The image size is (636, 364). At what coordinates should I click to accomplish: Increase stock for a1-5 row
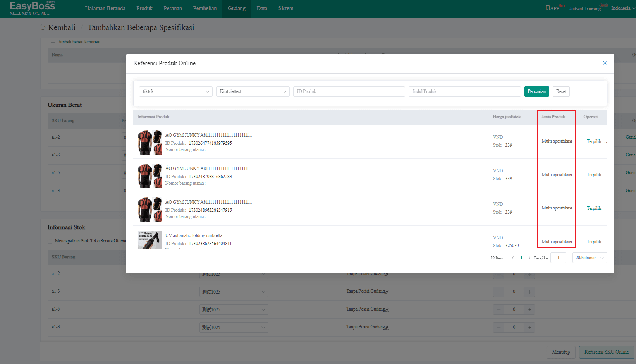(529, 309)
